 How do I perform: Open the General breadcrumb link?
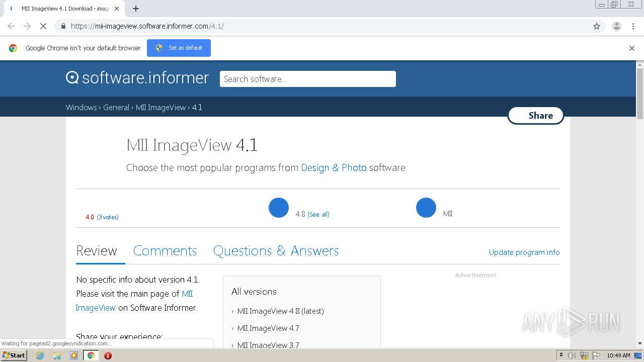(x=116, y=108)
